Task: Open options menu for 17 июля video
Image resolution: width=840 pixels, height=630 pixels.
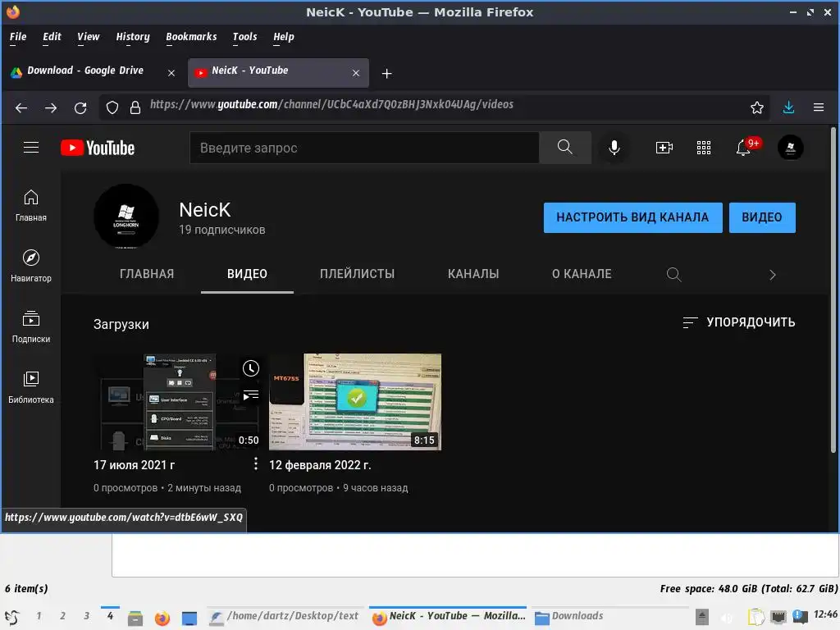Action: 256,464
